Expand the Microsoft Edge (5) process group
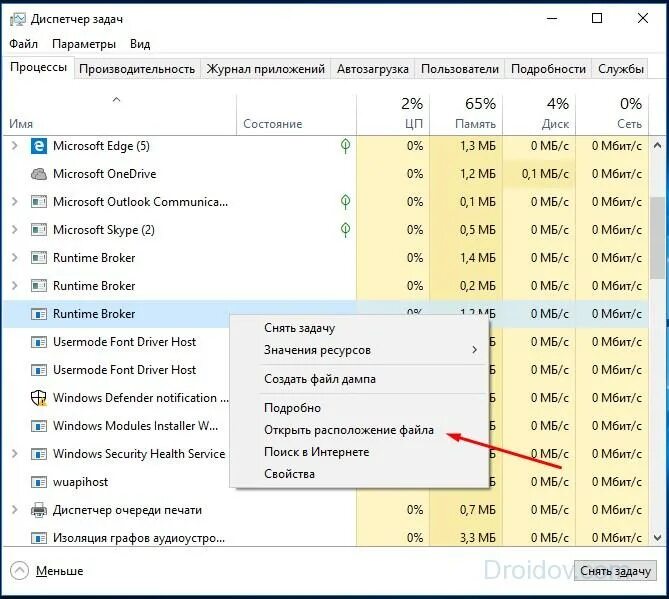Image resolution: width=669 pixels, height=599 pixels. click(x=15, y=146)
